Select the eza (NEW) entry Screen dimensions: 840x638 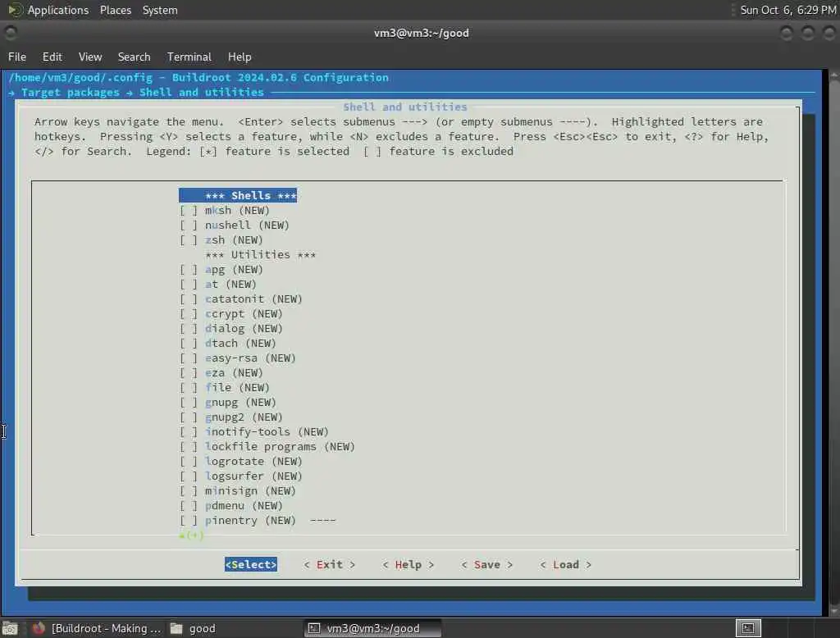[x=234, y=373]
